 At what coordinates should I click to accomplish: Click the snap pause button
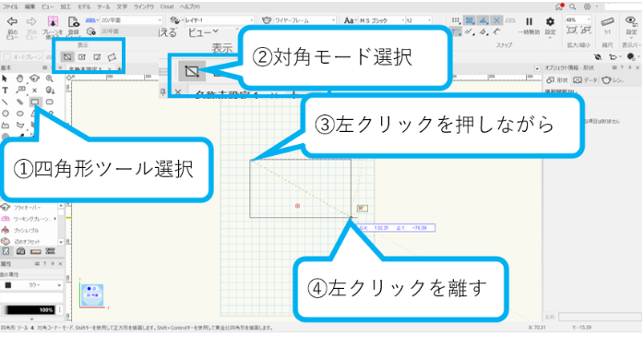click(x=529, y=21)
